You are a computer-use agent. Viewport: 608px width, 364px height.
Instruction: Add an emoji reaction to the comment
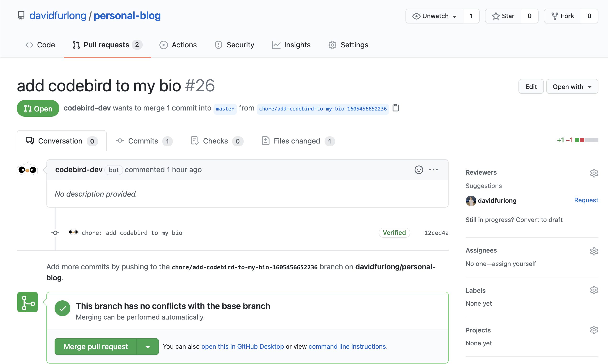(418, 170)
